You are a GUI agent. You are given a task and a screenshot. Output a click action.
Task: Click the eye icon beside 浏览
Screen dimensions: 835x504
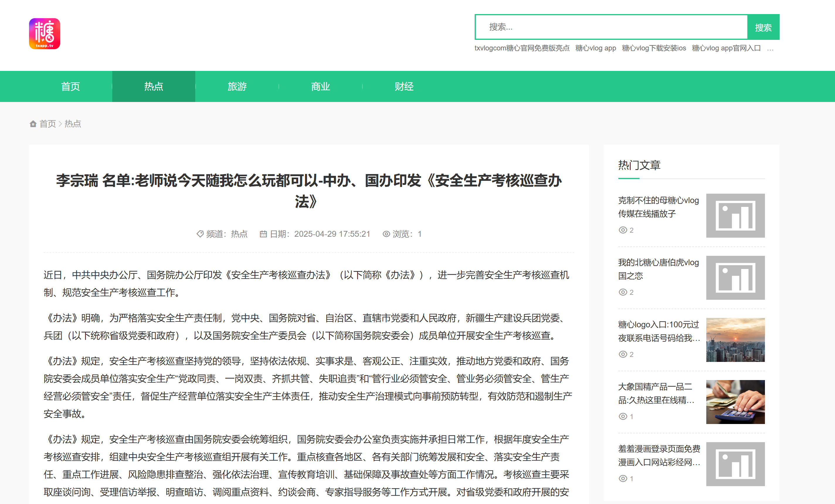[386, 234]
